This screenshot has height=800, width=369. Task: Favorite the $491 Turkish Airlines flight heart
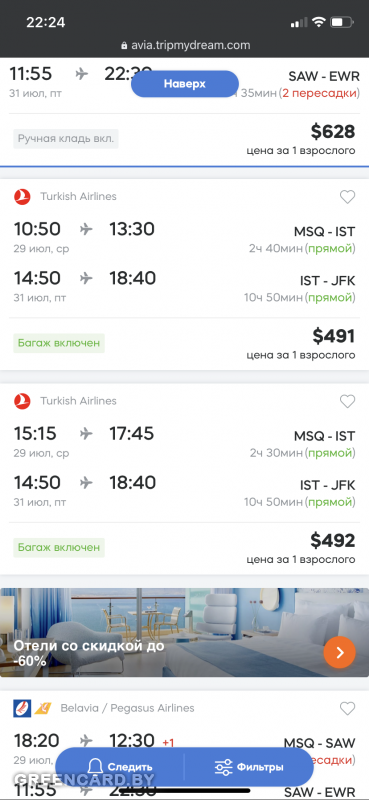(x=347, y=196)
